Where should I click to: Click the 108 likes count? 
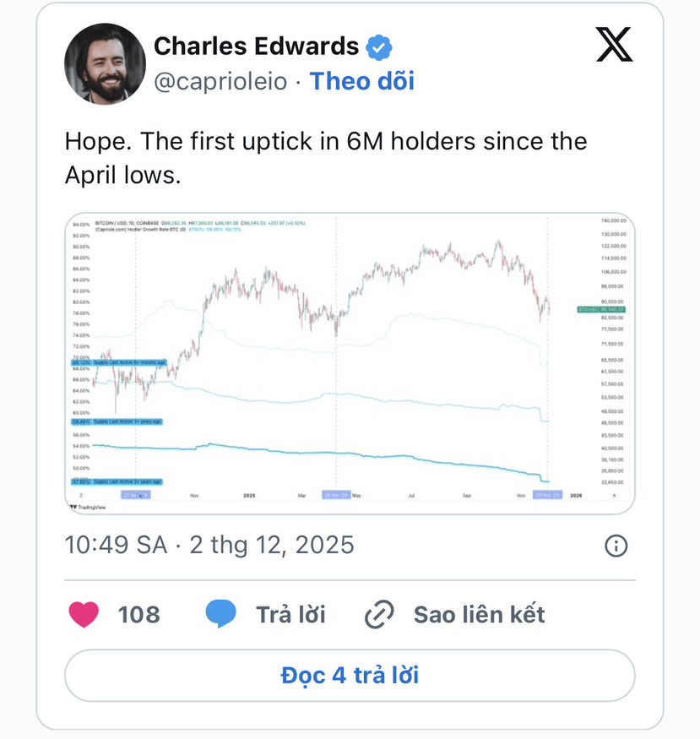(x=139, y=615)
